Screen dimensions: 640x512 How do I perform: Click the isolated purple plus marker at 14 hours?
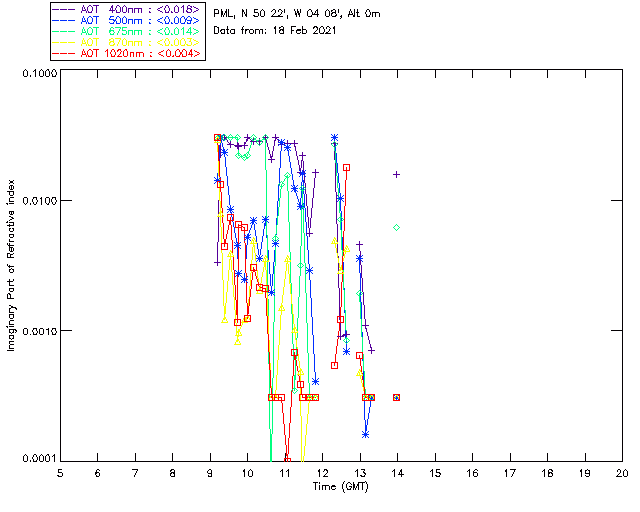point(396,175)
